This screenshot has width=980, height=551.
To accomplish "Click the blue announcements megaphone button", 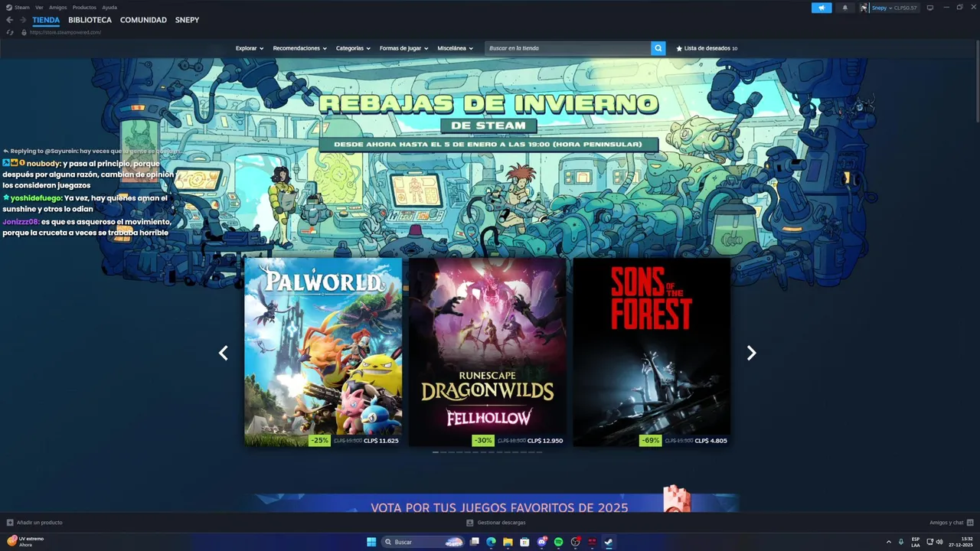I will [822, 8].
